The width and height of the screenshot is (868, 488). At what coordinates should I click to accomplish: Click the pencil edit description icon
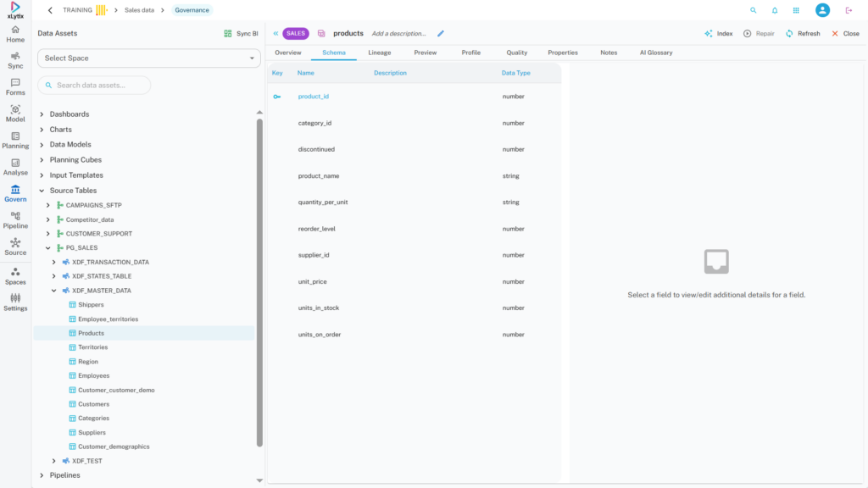pos(441,34)
